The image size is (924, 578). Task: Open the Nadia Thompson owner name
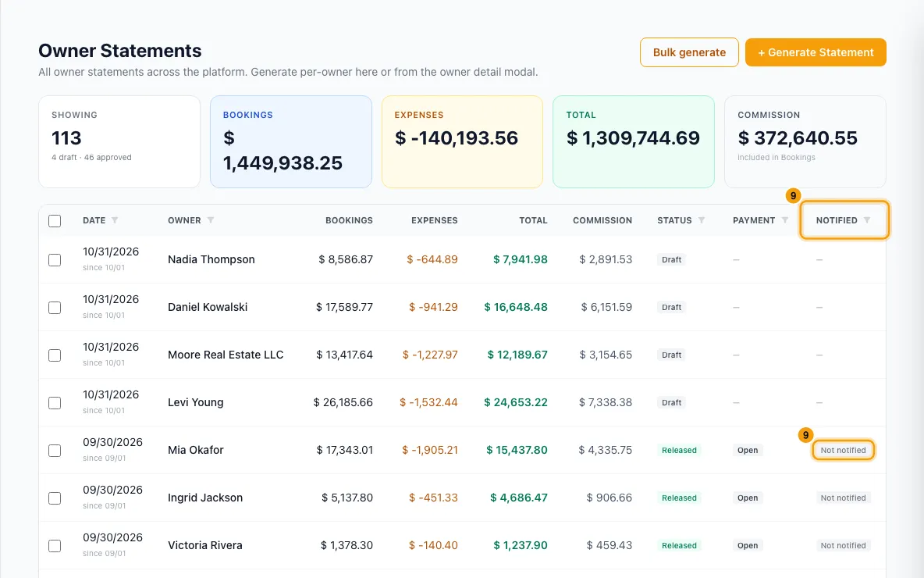(211, 259)
